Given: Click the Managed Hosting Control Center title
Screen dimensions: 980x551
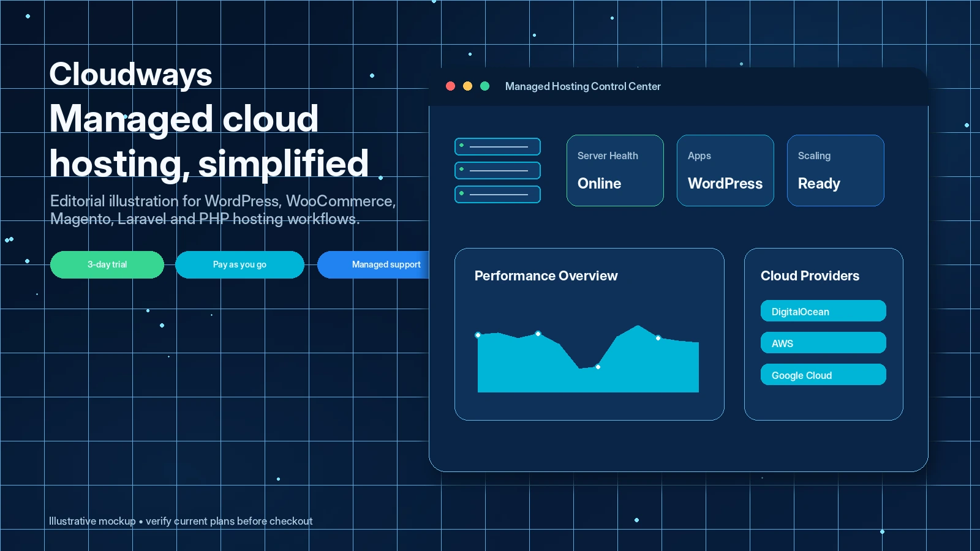Looking at the screenshot, I should [x=582, y=86].
